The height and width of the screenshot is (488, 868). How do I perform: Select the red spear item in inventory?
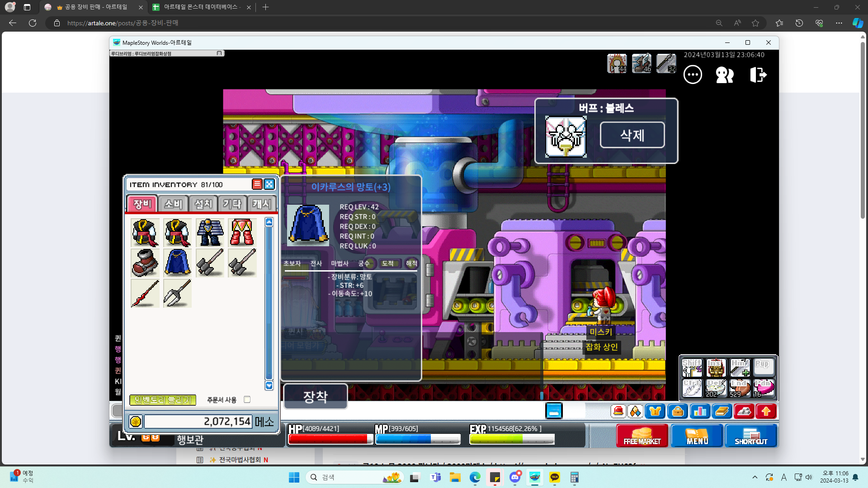point(145,293)
